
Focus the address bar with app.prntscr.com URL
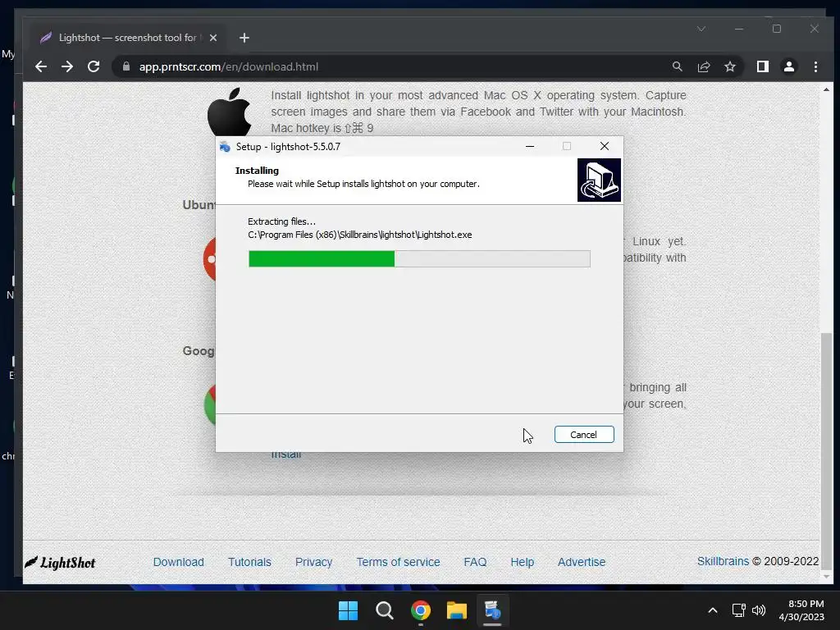click(229, 66)
